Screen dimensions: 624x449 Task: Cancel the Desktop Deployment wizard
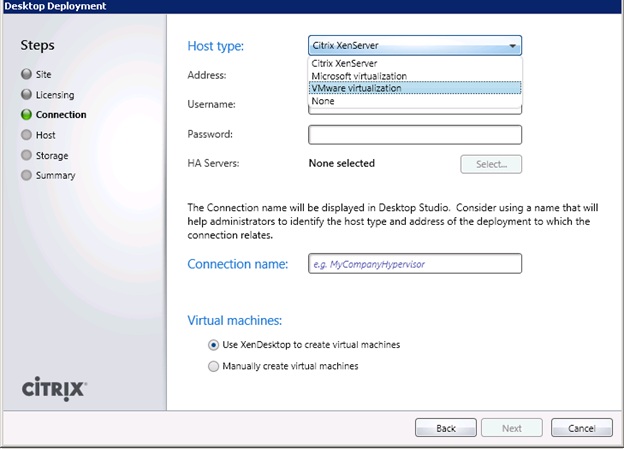(581, 428)
